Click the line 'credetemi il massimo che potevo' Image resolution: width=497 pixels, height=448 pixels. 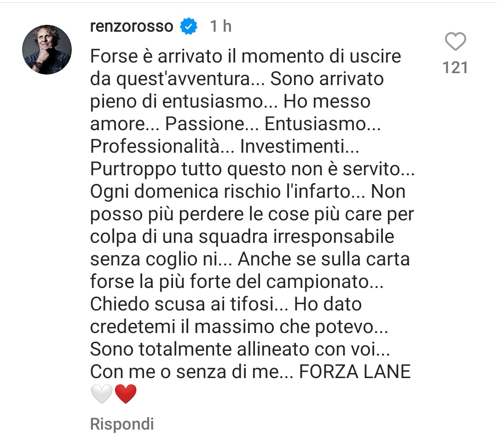pos(239,327)
